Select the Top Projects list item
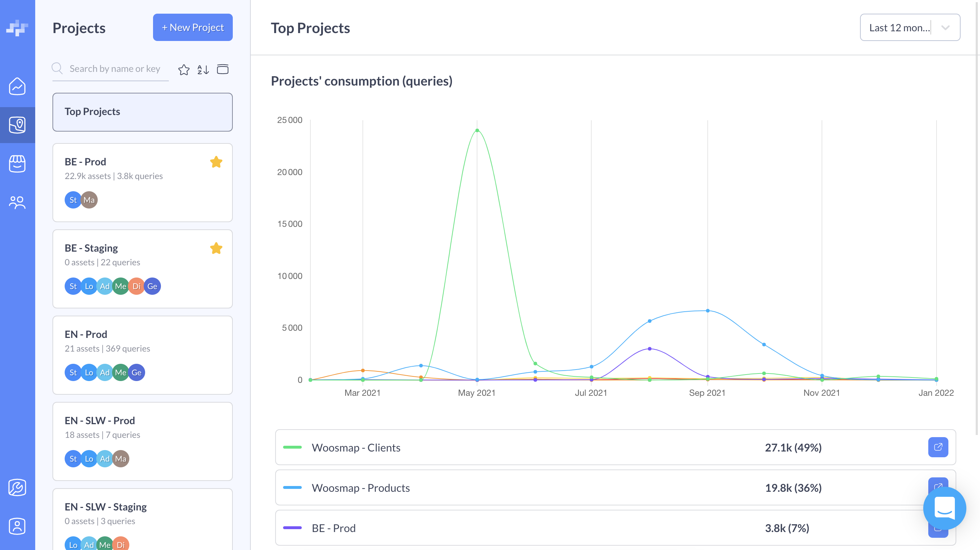Viewport: 980px width, 550px height. coord(142,112)
